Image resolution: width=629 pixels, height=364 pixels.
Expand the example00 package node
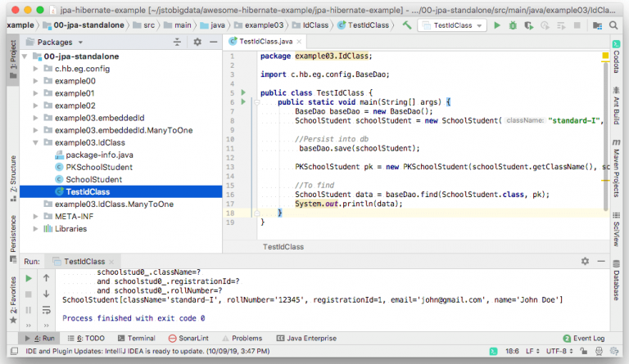[36, 81]
